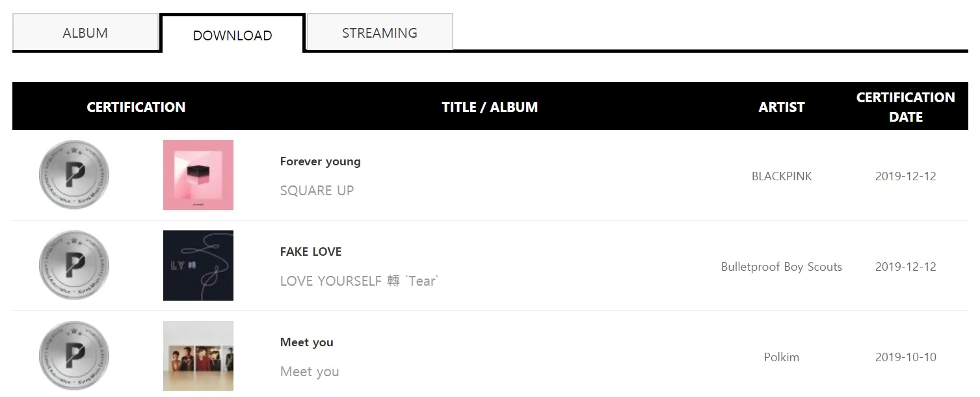
Task: Click the bold Meet you song title
Action: (x=306, y=342)
